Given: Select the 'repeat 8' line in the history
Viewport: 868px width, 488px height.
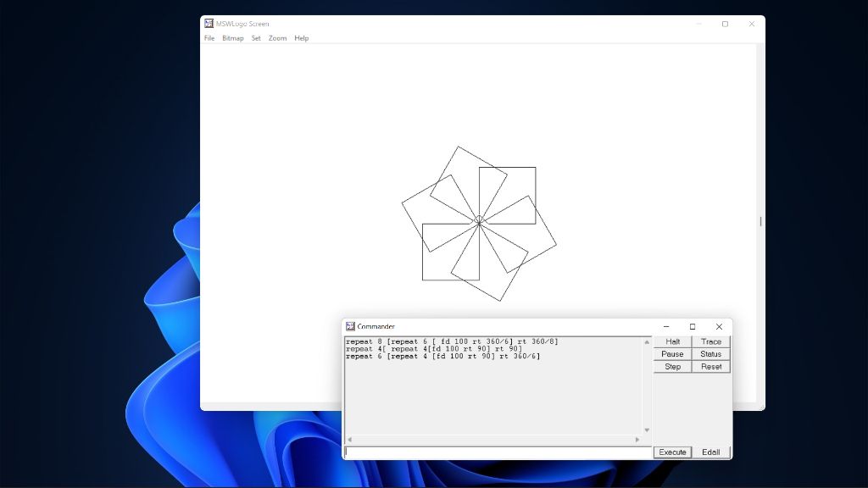Looking at the screenshot, I should pyautogui.click(x=451, y=341).
